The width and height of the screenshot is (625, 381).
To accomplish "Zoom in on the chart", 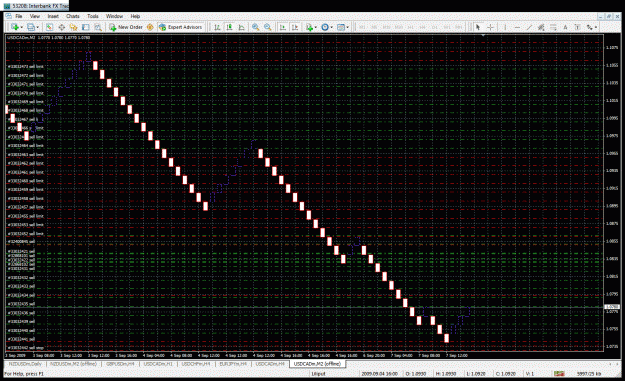I will [x=256, y=27].
